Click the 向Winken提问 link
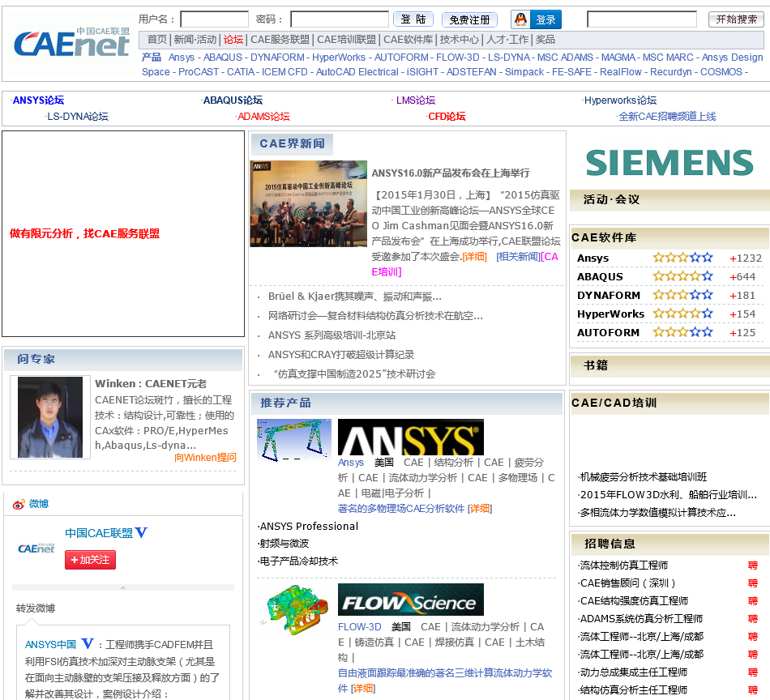The image size is (770, 700). [x=205, y=458]
